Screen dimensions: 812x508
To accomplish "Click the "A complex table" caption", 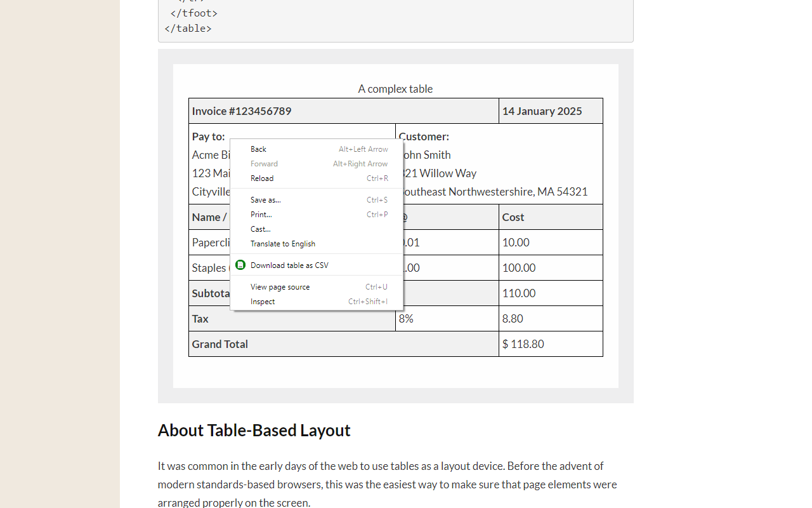I will click(x=395, y=89).
